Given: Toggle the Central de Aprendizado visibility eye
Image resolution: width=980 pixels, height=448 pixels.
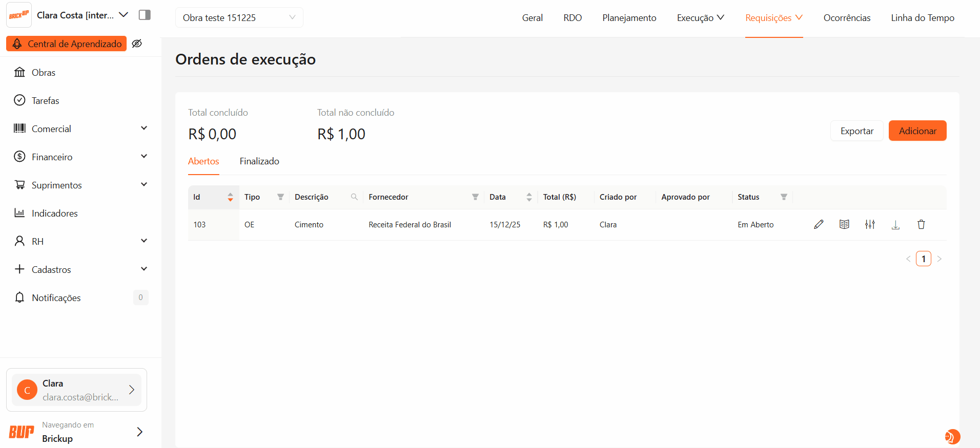Looking at the screenshot, I should coord(137,44).
